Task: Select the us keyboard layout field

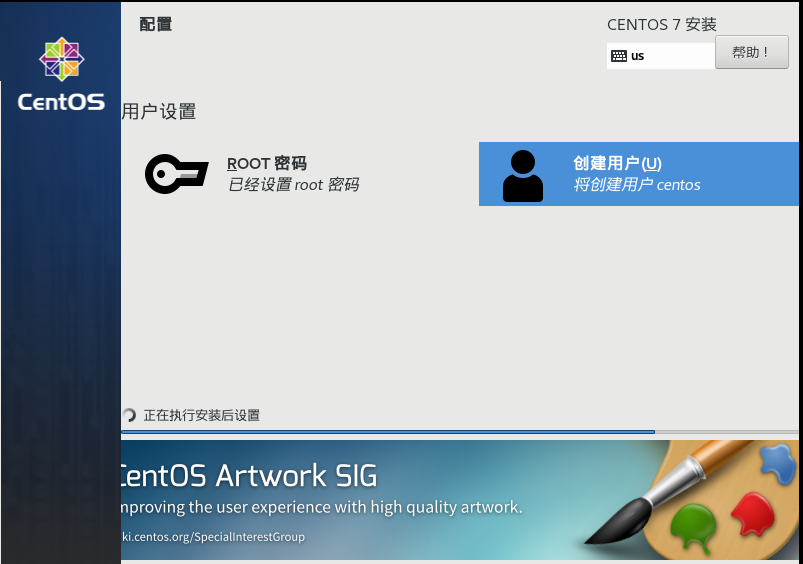Action: (661, 56)
